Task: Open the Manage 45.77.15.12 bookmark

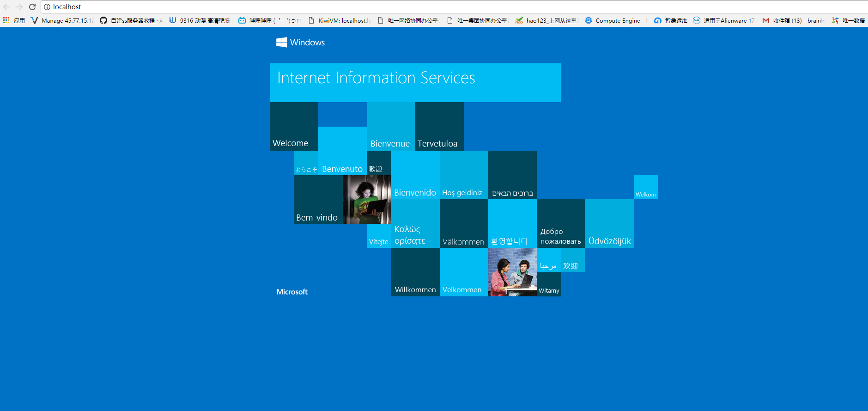Action: [x=62, y=20]
